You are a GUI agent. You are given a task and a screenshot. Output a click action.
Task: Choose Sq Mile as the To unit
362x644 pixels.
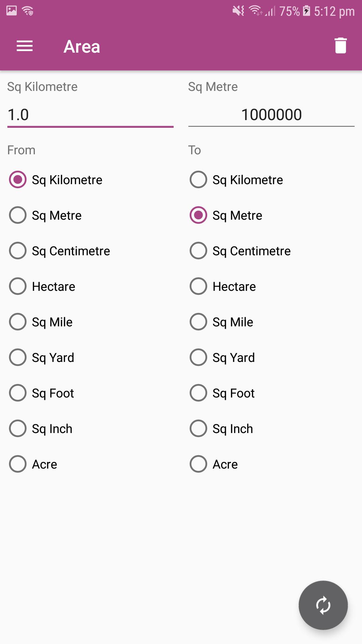click(x=221, y=322)
